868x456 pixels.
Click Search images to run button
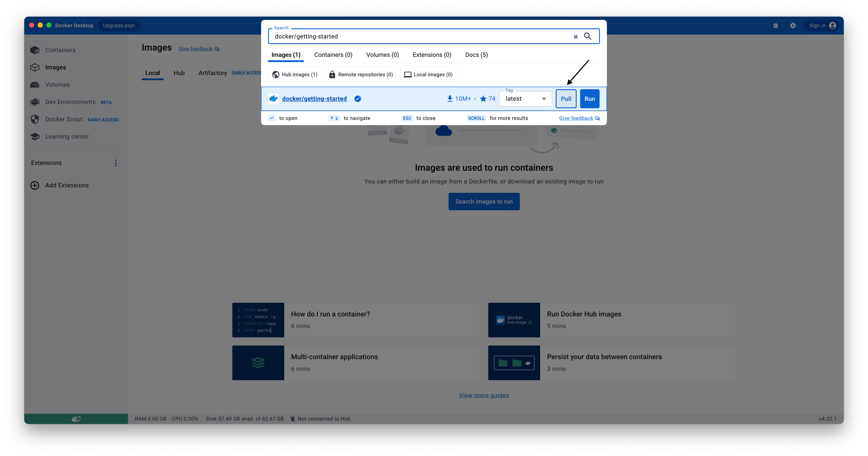tap(483, 202)
